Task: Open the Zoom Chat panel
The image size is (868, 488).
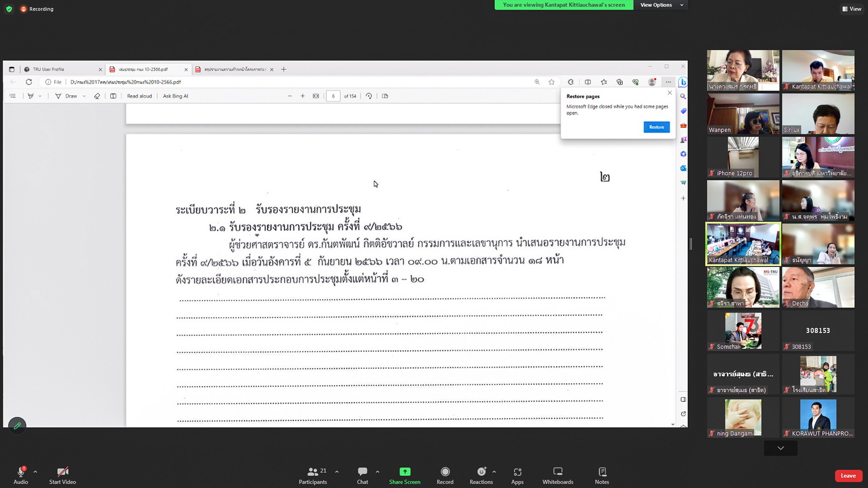Action: (x=362, y=474)
